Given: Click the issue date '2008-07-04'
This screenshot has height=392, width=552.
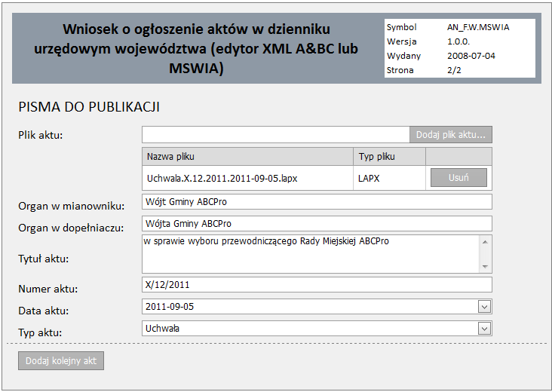Looking at the screenshot, I should 471,56.
